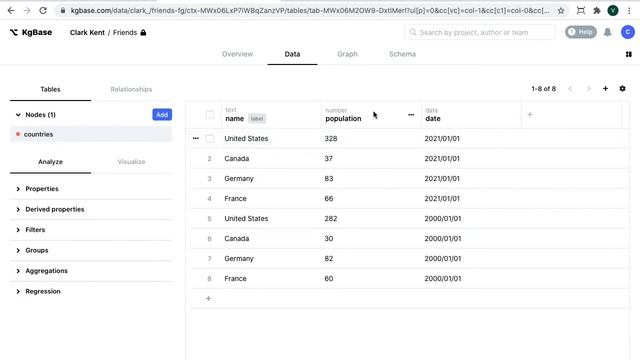The height and width of the screenshot is (360, 640).
Task: Click the search by project field
Action: click(x=480, y=32)
